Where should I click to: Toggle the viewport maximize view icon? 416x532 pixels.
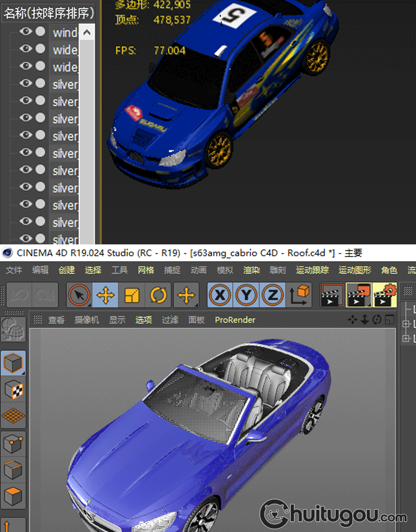(x=389, y=320)
